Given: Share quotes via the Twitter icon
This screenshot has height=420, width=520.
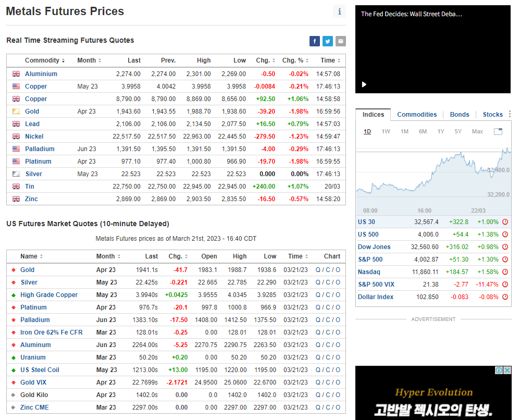Looking at the screenshot, I should (x=328, y=41).
